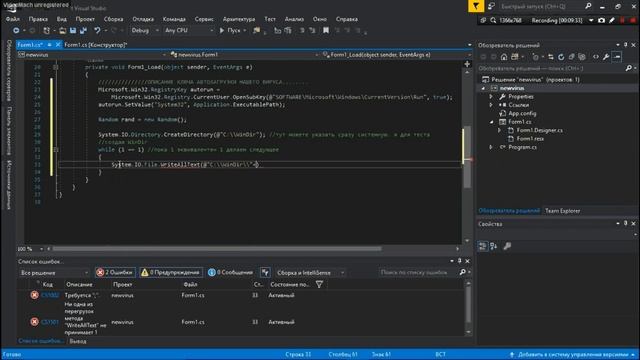
Task: Click the Sync with Active Document icon
Action: [551, 57]
